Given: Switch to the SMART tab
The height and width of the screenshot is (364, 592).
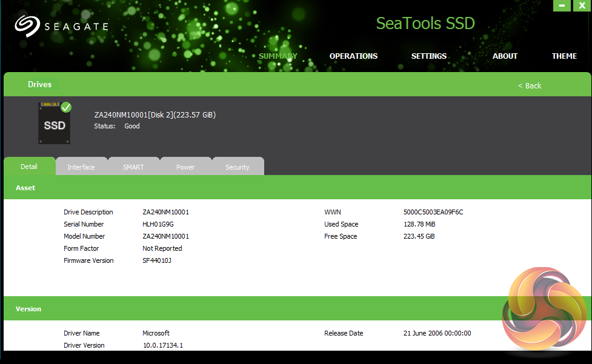Looking at the screenshot, I should [133, 167].
